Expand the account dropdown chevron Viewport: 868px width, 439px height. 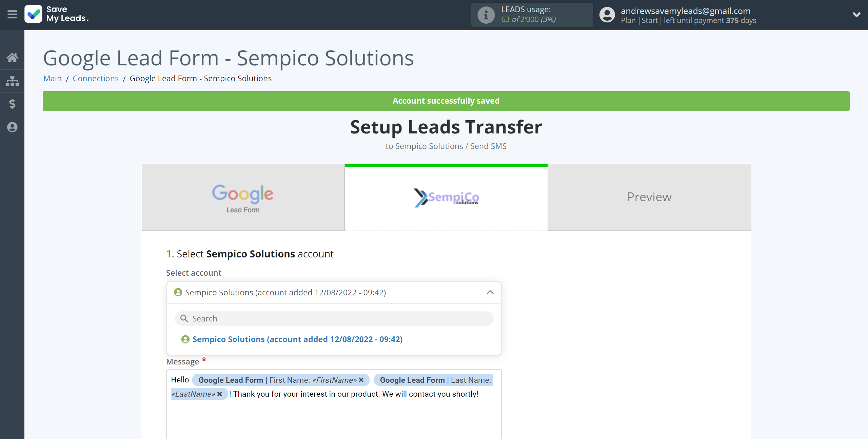point(490,292)
